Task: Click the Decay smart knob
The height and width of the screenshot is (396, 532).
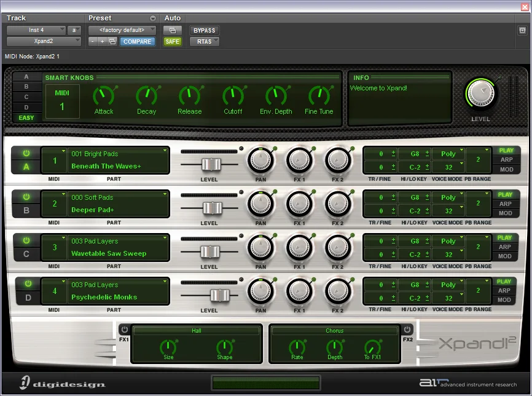Action: [147, 97]
